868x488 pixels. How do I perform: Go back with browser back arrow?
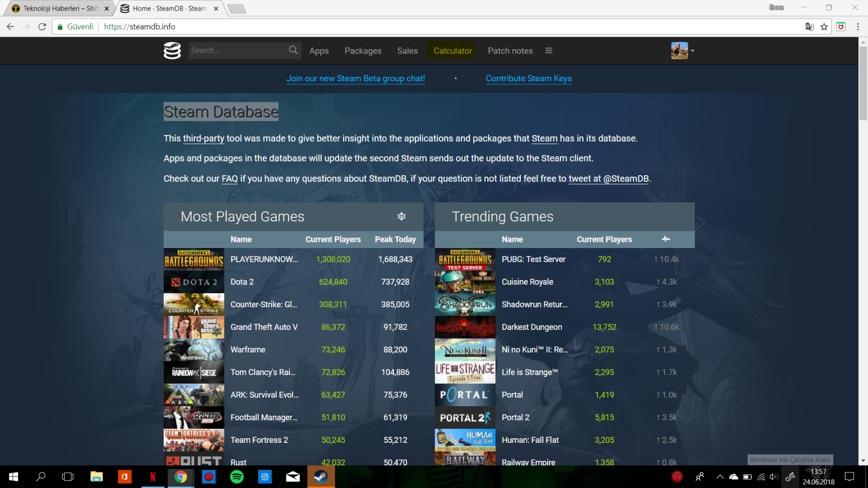coord(11,27)
